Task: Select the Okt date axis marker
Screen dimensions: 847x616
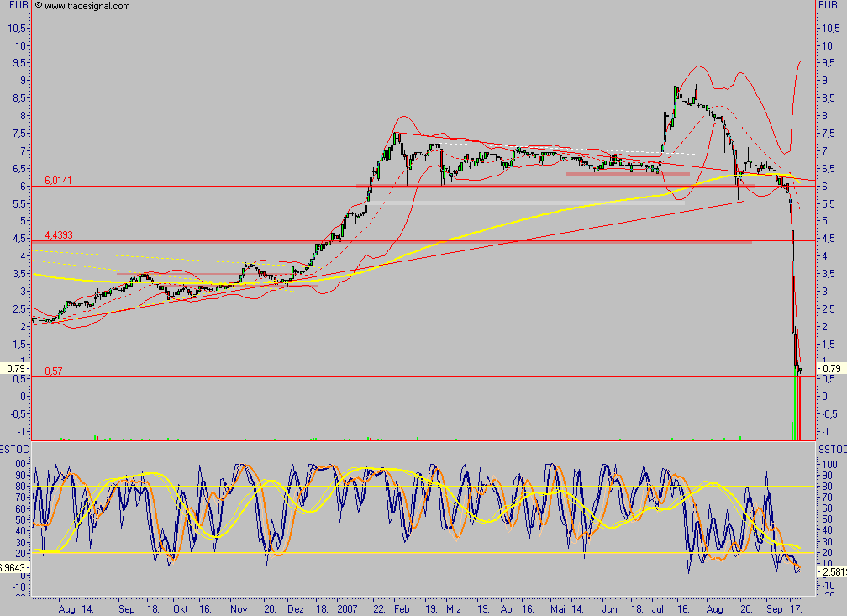Action: 180,607
